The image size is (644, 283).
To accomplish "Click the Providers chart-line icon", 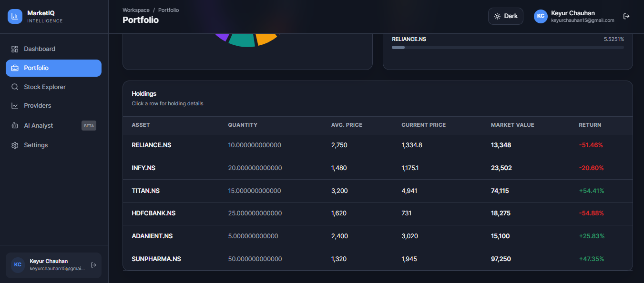I will pos(15,106).
